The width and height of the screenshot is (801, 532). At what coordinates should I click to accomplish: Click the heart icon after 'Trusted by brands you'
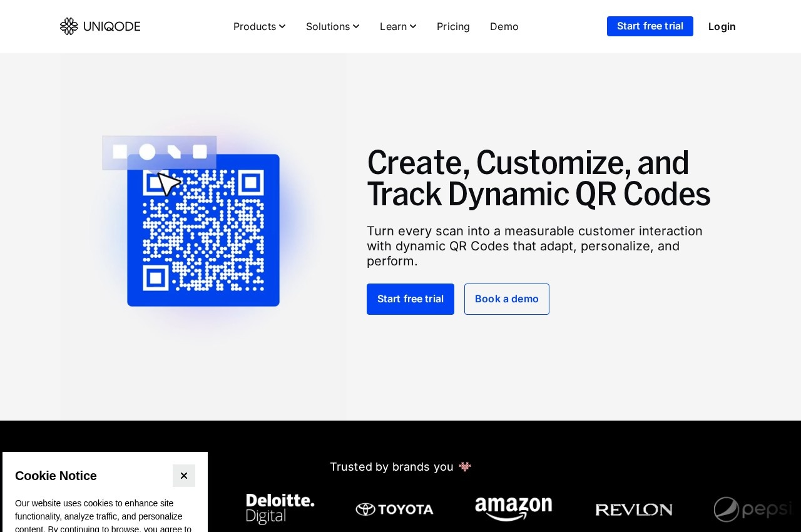[x=465, y=467]
